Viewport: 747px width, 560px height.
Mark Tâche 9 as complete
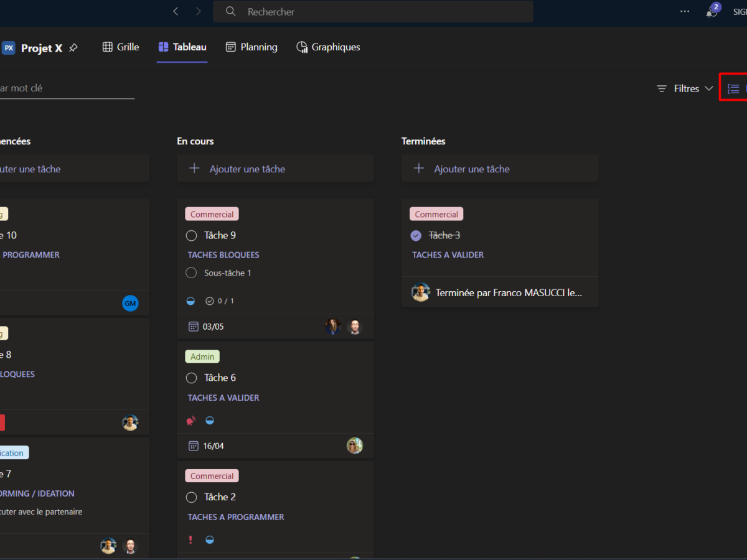coord(192,235)
